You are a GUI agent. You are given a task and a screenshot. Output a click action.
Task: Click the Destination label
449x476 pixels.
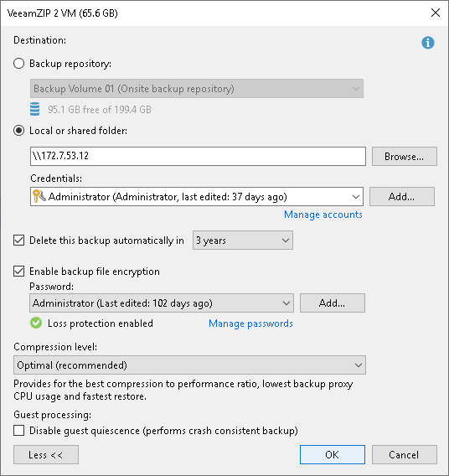39,40
